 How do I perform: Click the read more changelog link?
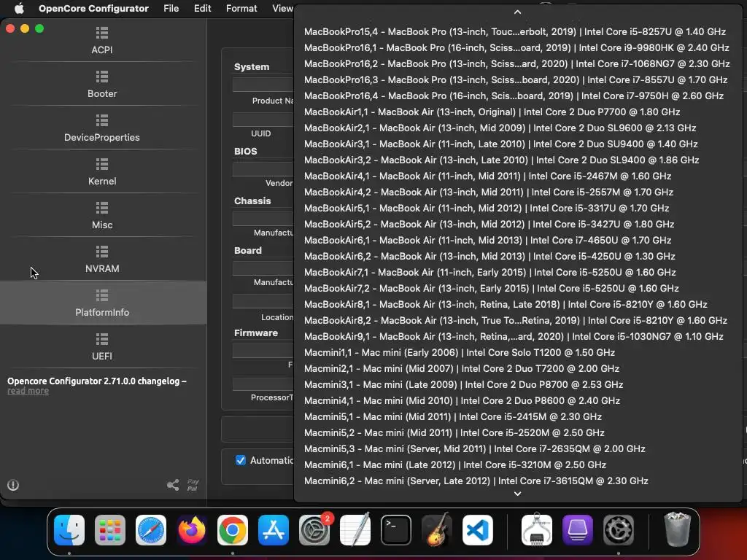28,391
